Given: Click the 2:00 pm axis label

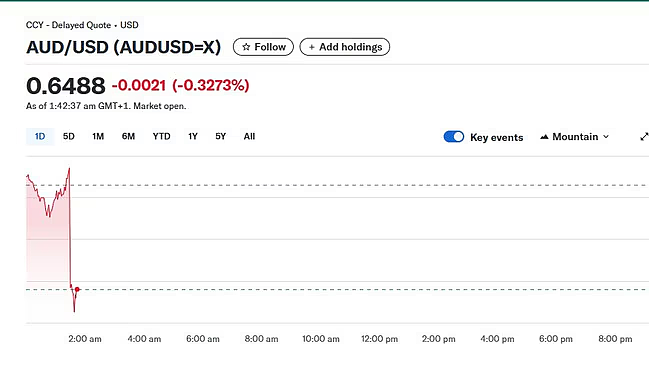Looking at the screenshot, I should [x=438, y=339].
